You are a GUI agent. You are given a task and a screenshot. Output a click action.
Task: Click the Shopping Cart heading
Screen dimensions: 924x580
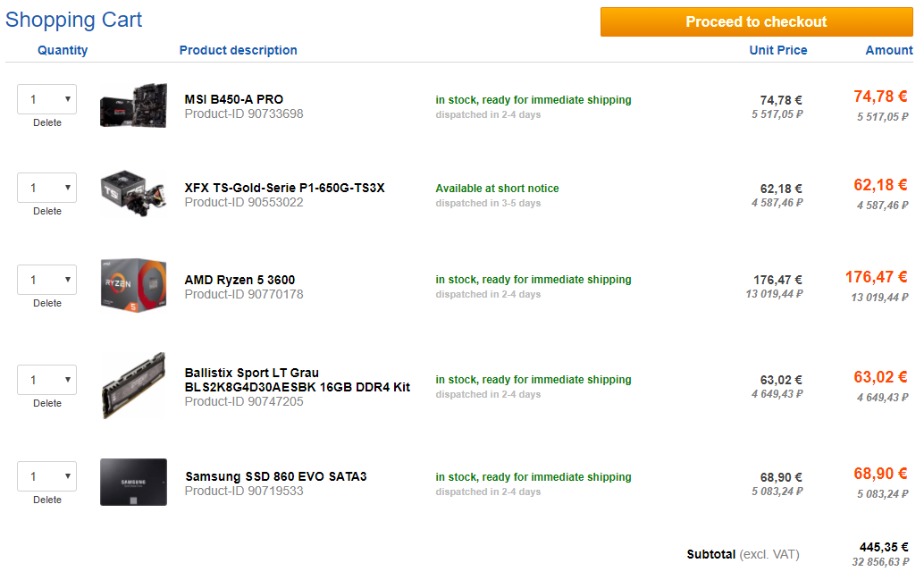pos(74,20)
